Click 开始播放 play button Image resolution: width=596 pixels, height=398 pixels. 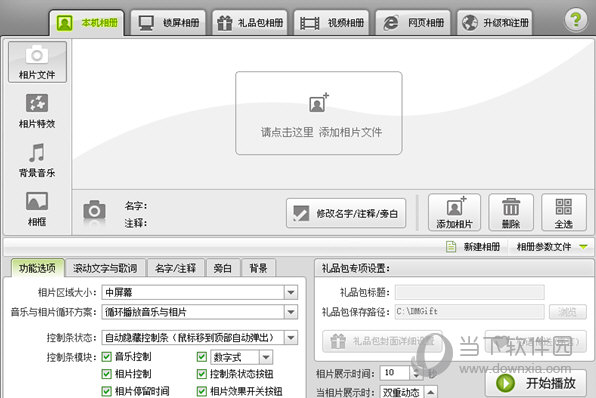536,383
